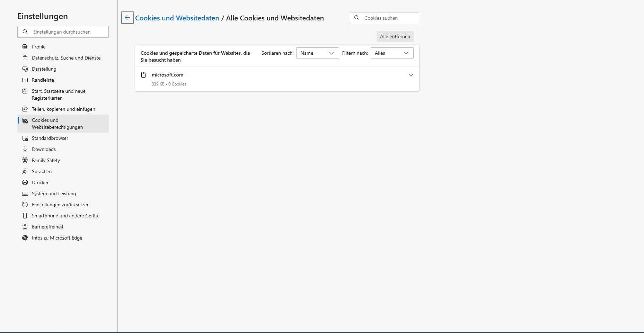Click the Start, Startseite icon
644x333 pixels.
click(25, 91)
